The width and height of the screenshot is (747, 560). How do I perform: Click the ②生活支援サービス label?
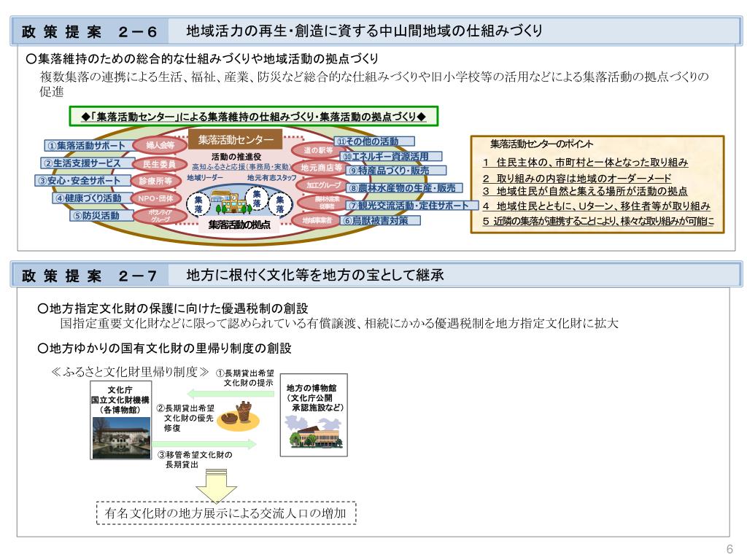(x=86, y=163)
